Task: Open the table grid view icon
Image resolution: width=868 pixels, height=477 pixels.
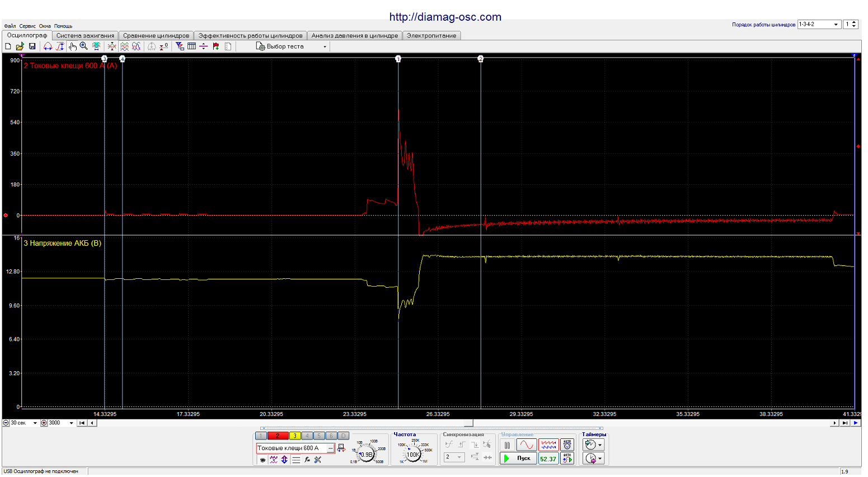Action: click(191, 46)
